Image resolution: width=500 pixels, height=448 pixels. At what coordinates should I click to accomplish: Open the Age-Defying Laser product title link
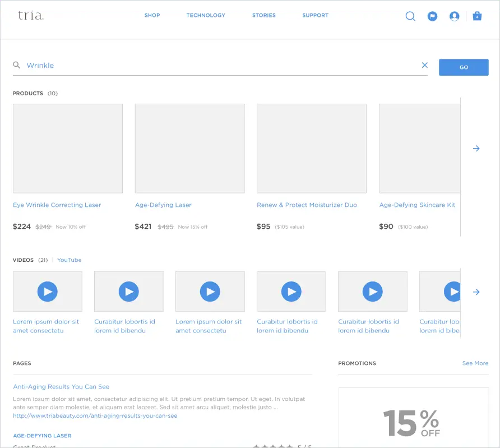[x=163, y=205]
